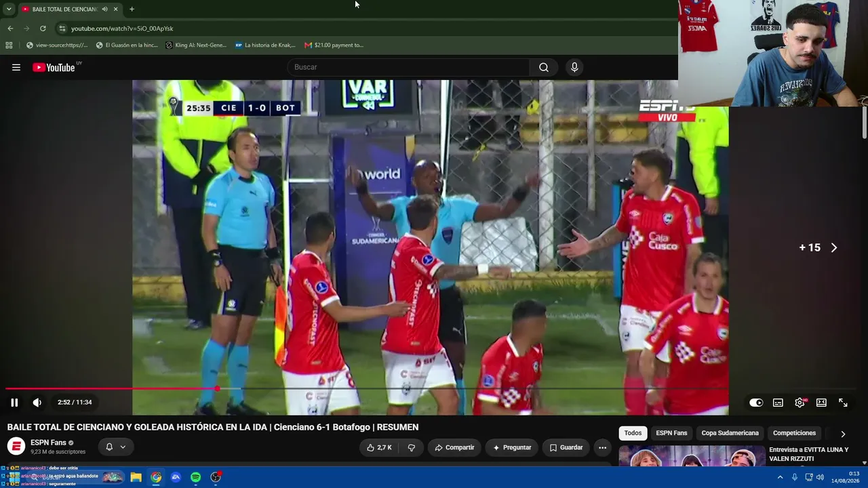Select the Copa Sudamericana filter chip
The image size is (868, 488).
click(730, 433)
